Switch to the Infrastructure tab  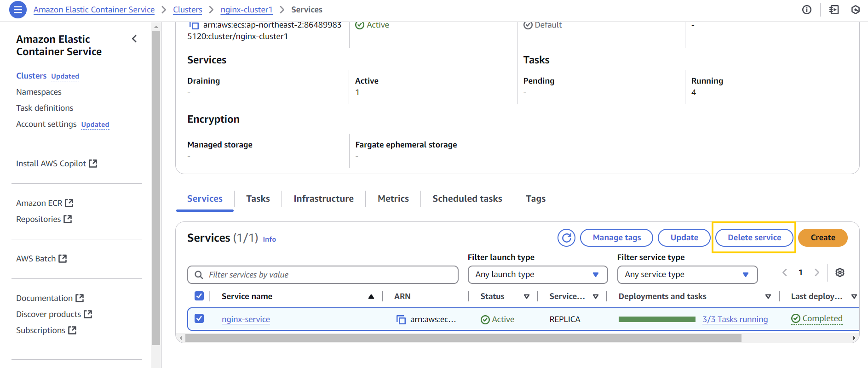click(x=324, y=199)
